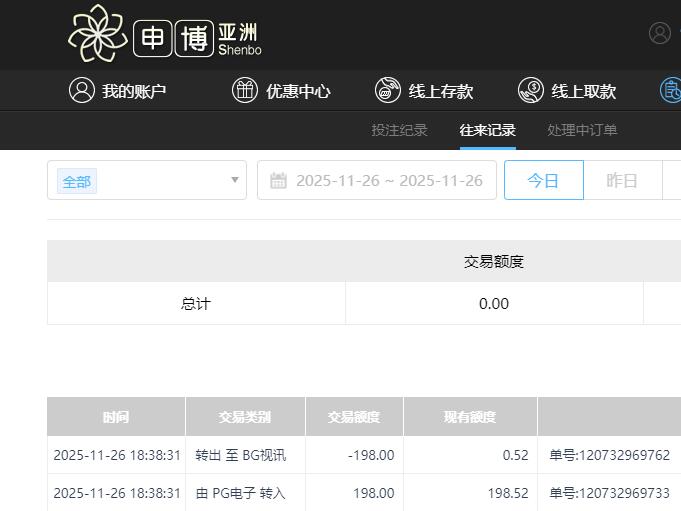Expand the 全部 transaction type dropdown
This screenshot has width=681, height=511.
147,180
